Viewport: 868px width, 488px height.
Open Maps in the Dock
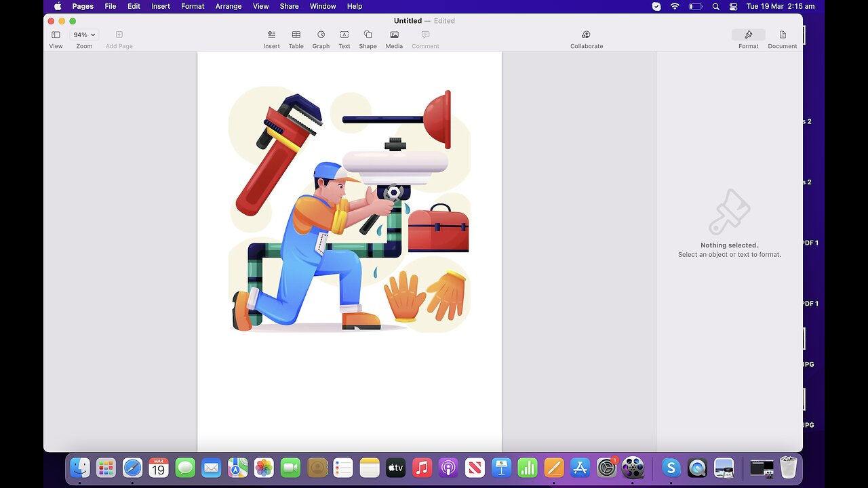tap(238, 468)
